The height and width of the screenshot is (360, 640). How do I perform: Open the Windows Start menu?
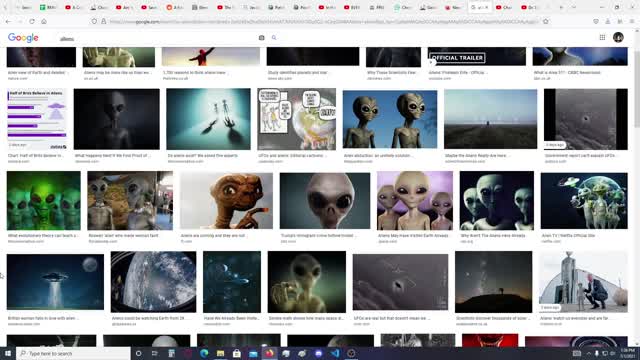pyautogui.click(x=8, y=353)
